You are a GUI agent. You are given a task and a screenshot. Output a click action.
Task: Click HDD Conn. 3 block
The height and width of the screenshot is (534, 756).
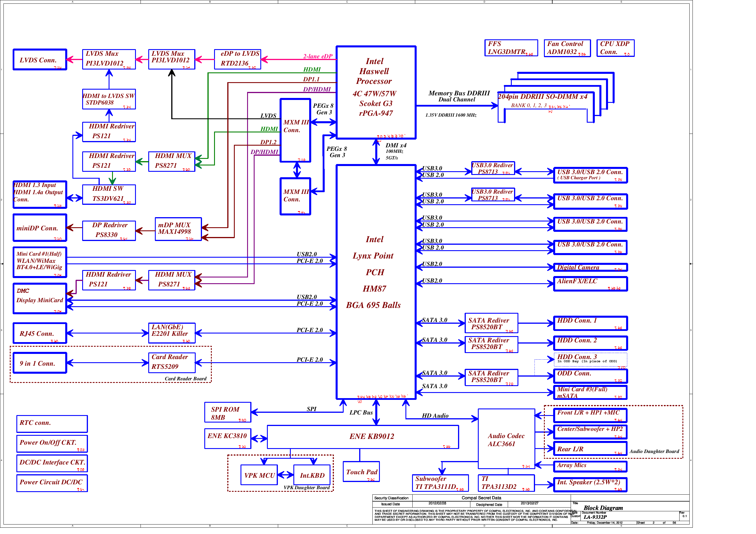click(x=590, y=360)
